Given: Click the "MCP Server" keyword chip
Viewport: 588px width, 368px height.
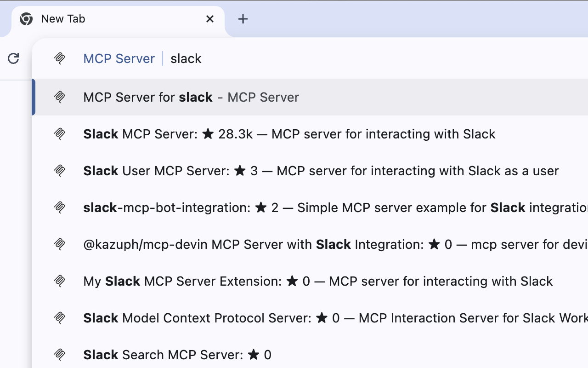Looking at the screenshot, I should 119,58.
